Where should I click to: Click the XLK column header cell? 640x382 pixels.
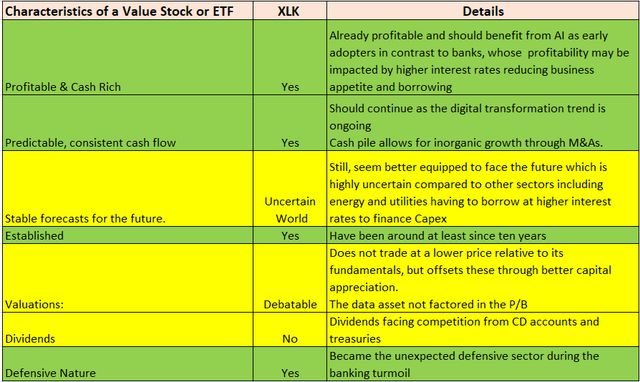(x=290, y=11)
